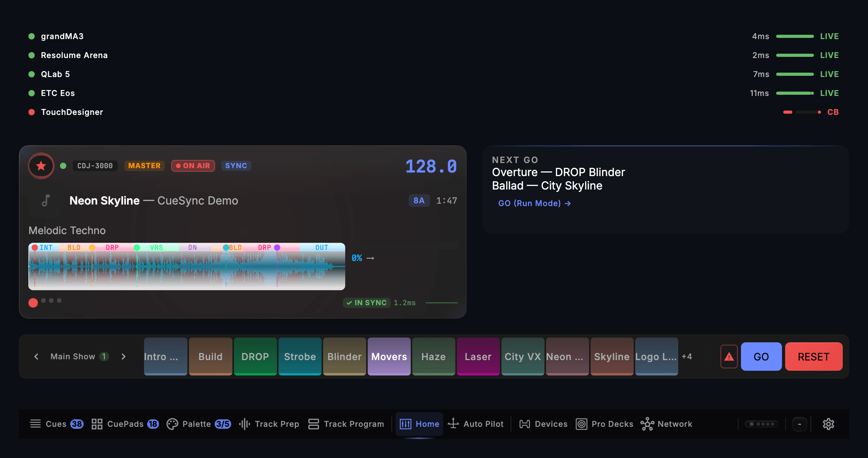The width and height of the screenshot is (868, 458).
Task: Click the page dots indicator in toolbar
Action: pos(761,424)
